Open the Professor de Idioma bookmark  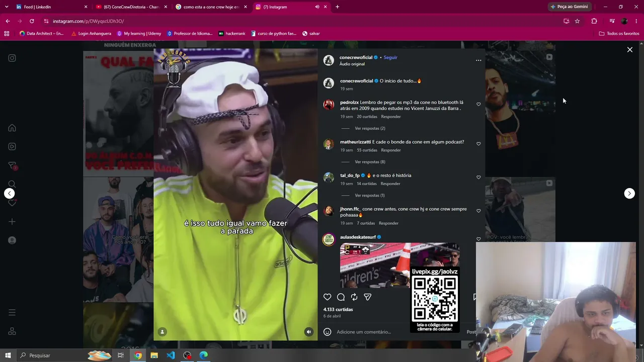tap(190, 34)
